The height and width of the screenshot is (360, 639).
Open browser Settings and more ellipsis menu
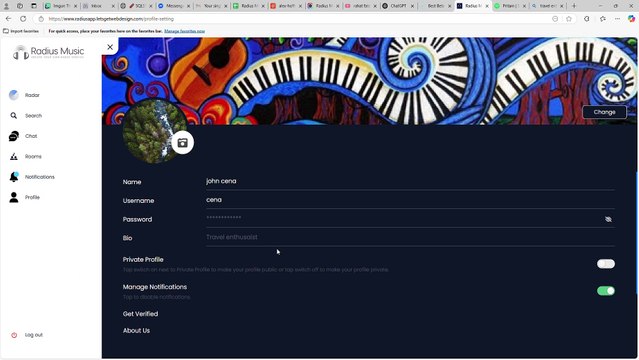coord(617,19)
